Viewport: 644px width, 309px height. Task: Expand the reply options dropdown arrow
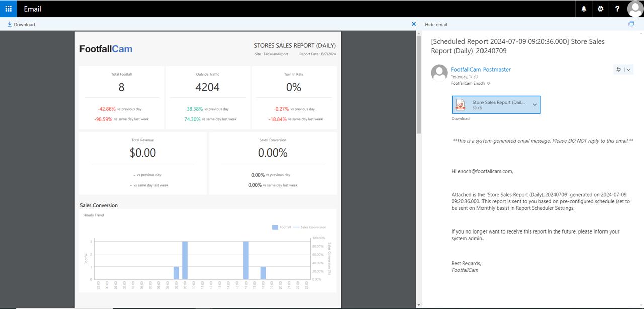(x=628, y=70)
